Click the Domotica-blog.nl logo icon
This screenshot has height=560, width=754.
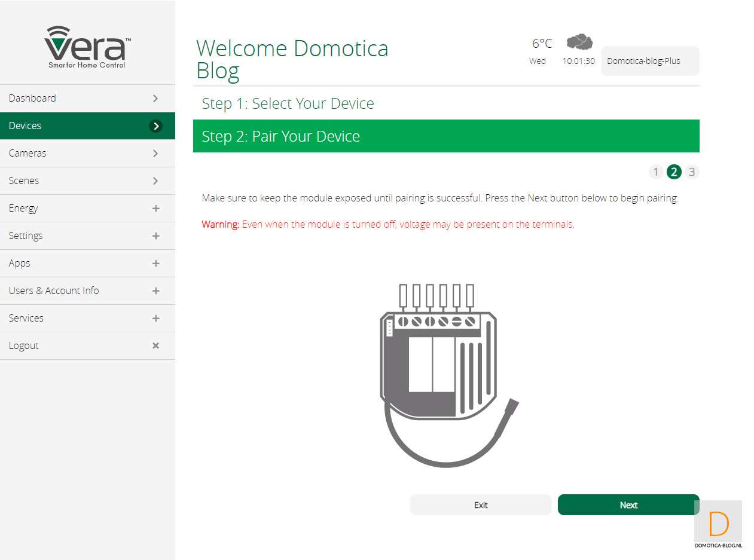pos(718,524)
